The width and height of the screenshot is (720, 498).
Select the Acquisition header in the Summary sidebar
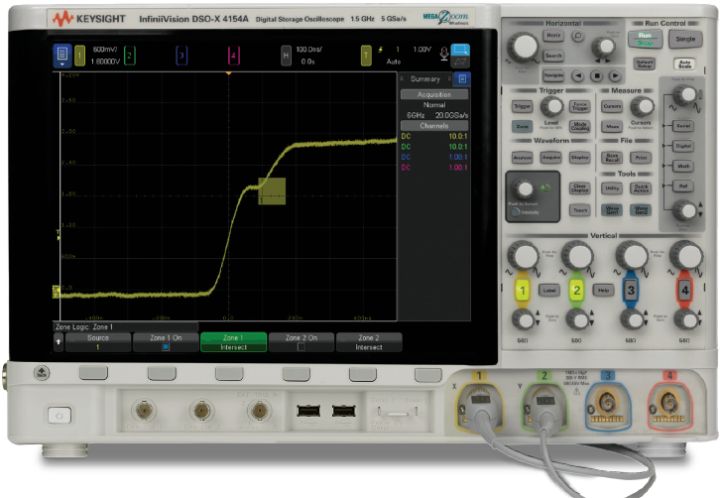pos(434,95)
